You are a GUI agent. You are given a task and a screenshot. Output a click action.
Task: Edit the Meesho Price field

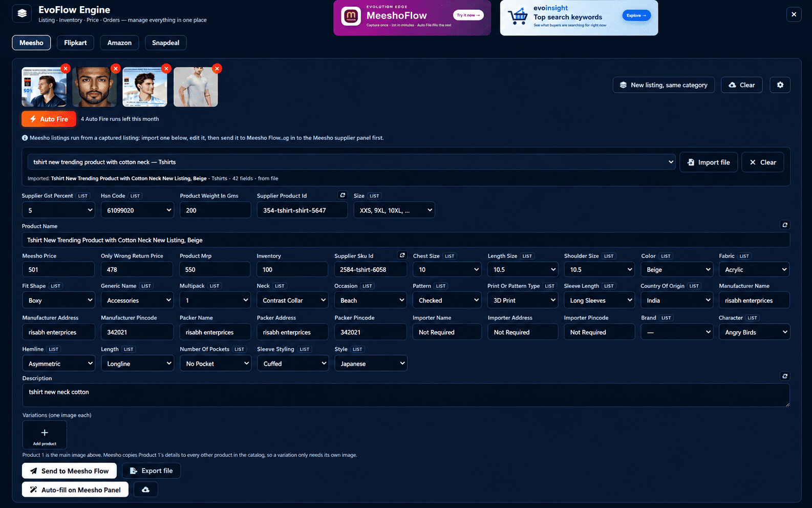[58, 269]
